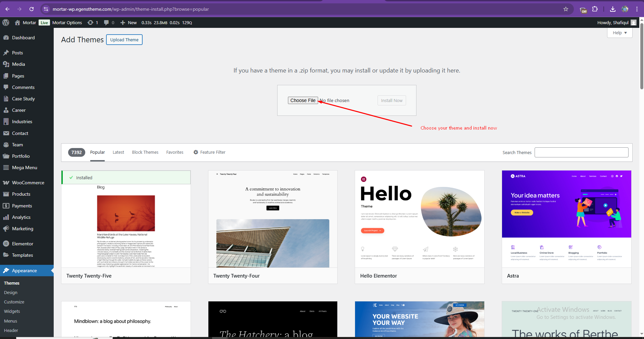Open Customize submenu item
This screenshot has width=644, height=339.
pyautogui.click(x=14, y=302)
